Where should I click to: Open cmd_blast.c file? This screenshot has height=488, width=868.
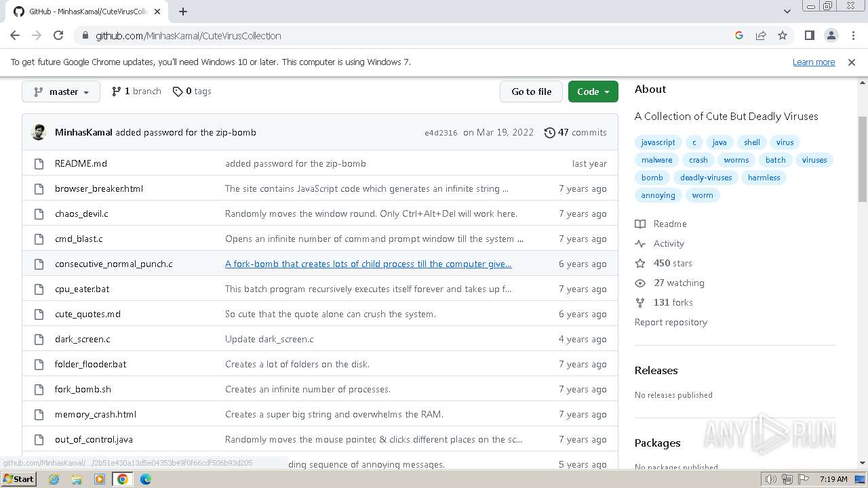coord(79,239)
